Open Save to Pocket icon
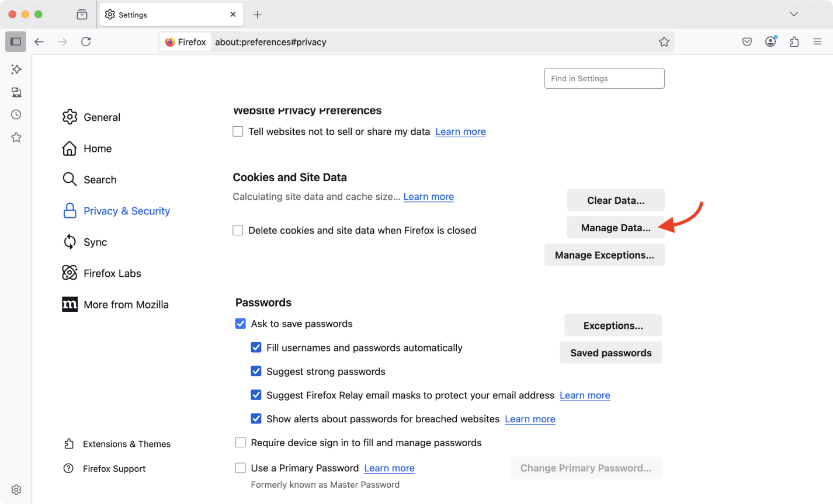Screen dimensions: 833x504 pos(747,42)
